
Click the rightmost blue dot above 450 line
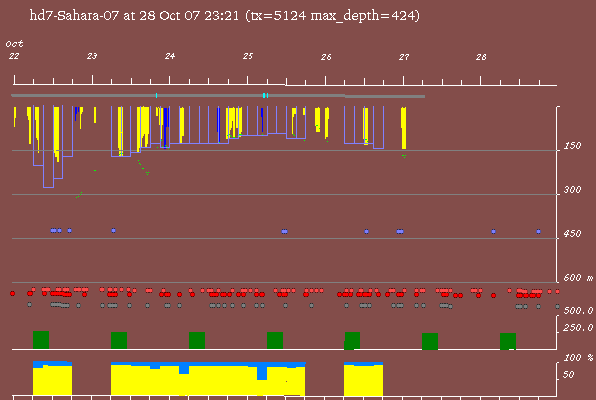(539, 231)
